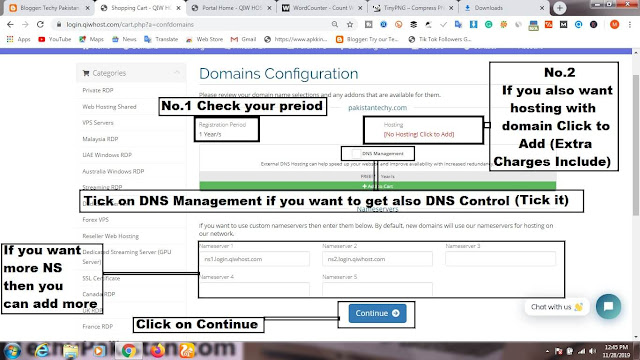
Task: Open the Gmail bookmark
Action: pos(243,39)
